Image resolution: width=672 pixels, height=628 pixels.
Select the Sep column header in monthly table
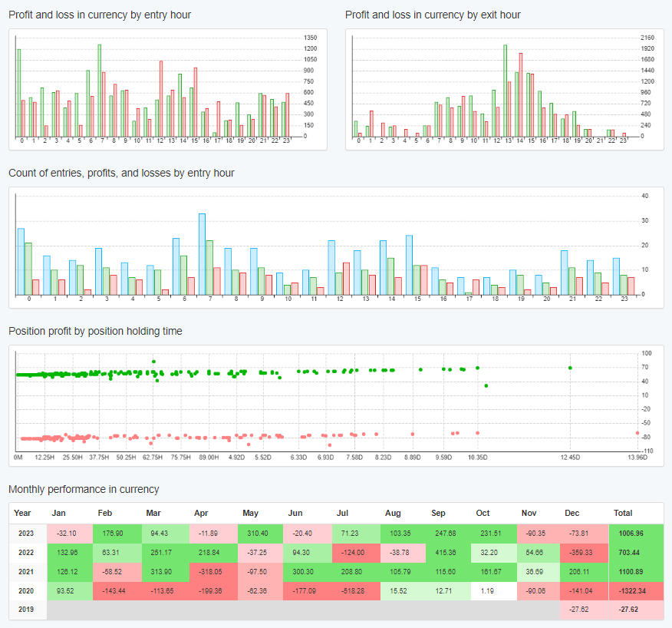438,513
